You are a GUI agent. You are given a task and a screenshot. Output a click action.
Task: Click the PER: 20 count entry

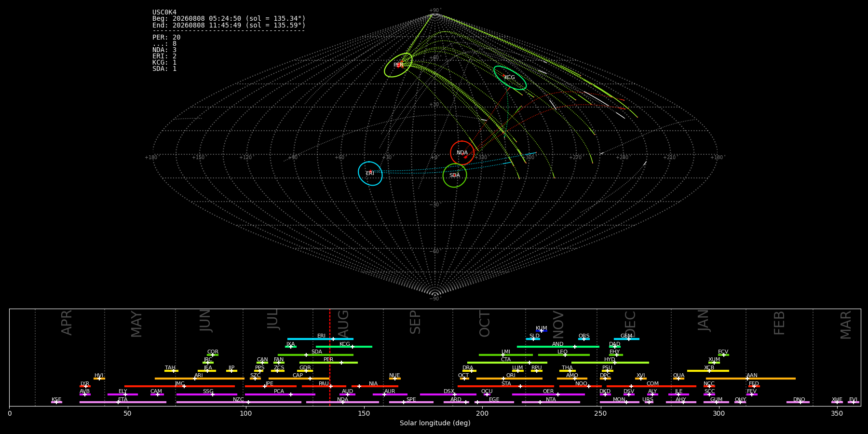tap(166, 37)
